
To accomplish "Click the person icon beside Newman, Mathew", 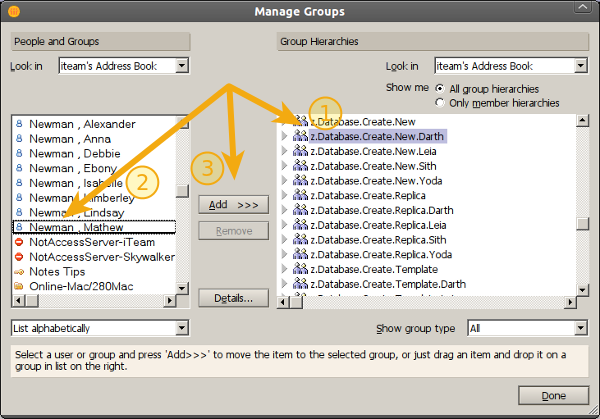I will point(19,227).
